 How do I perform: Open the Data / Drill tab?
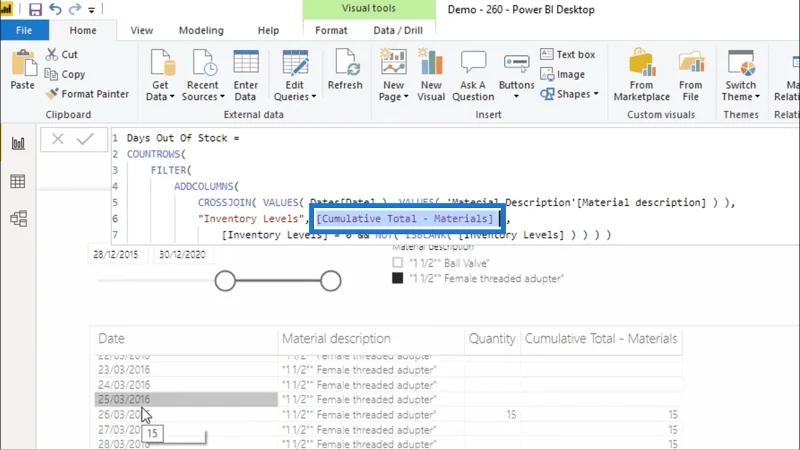click(397, 30)
